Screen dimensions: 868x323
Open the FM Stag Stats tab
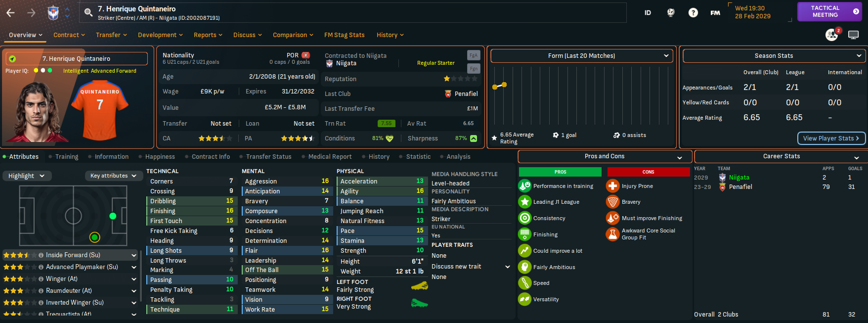pos(344,35)
